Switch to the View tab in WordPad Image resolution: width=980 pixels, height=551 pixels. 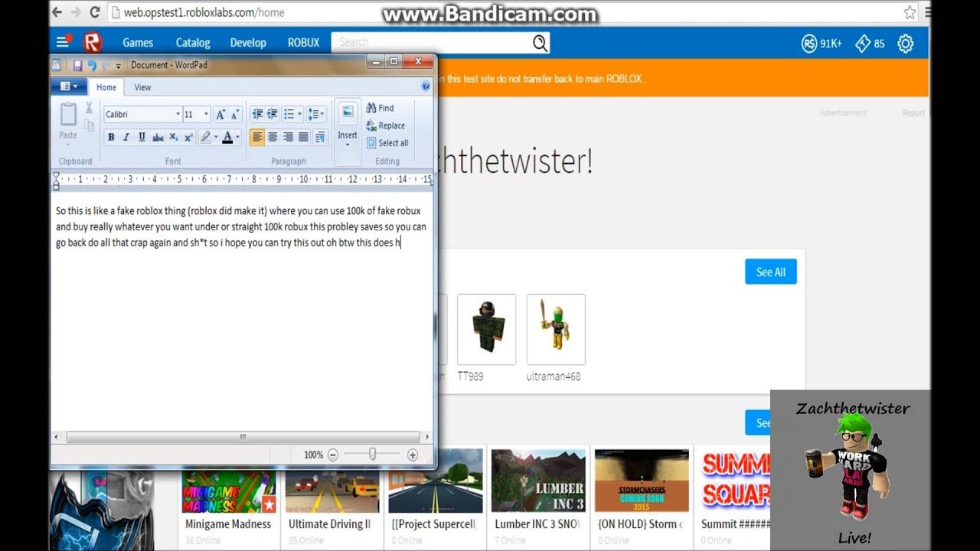click(142, 87)
